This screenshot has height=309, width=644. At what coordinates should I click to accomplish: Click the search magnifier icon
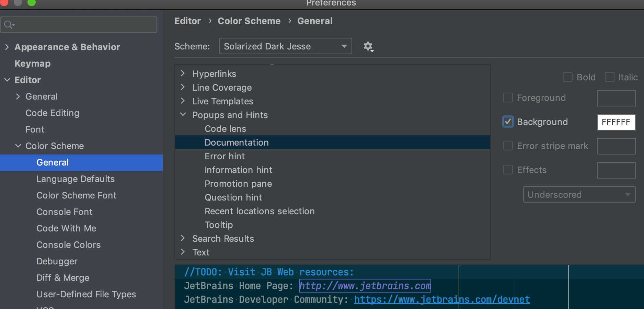coord(9,25)
